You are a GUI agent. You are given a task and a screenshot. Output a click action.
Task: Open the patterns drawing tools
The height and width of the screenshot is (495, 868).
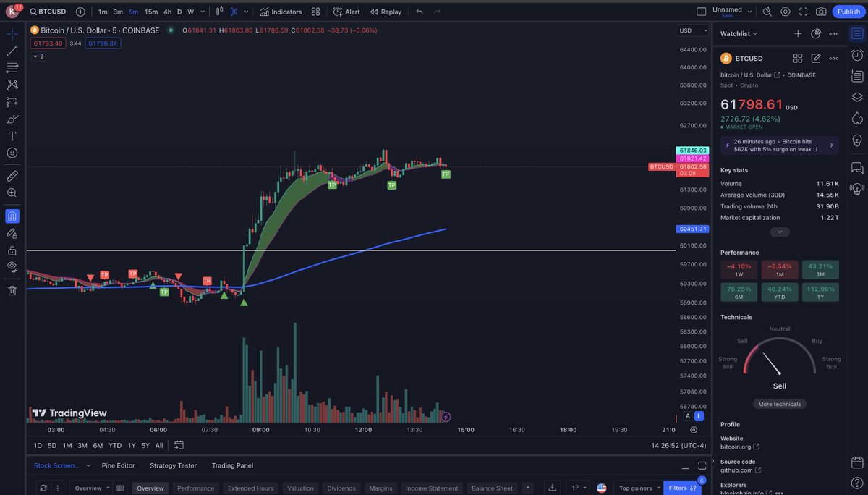coord(12,85)
